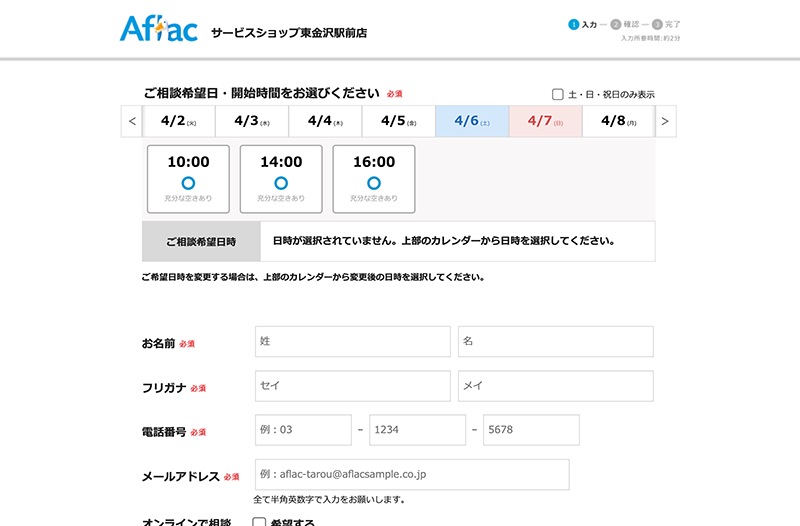Viewport: 800px width, 526px height.
Task: Focus the セイ furigana field
Action: point(352,386)
